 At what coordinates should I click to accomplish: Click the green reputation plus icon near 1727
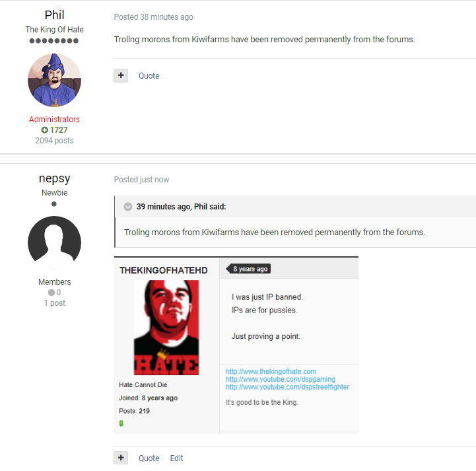pos(45,130)
